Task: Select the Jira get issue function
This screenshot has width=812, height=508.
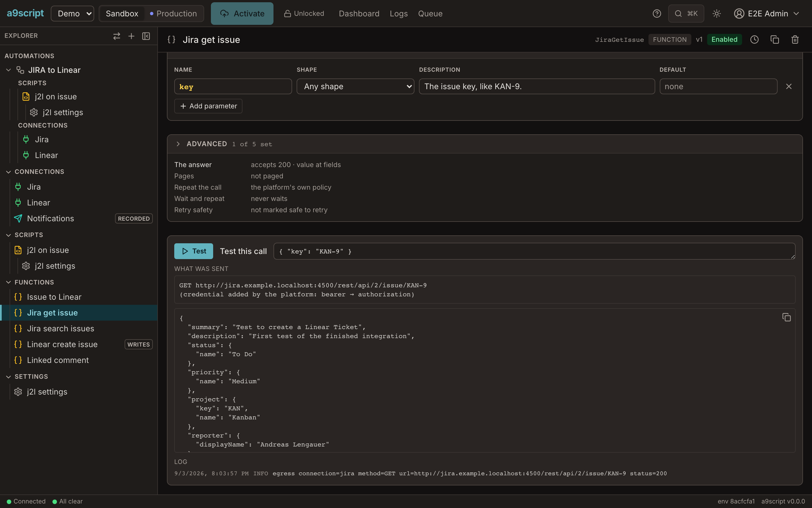Action: [52, 312]
